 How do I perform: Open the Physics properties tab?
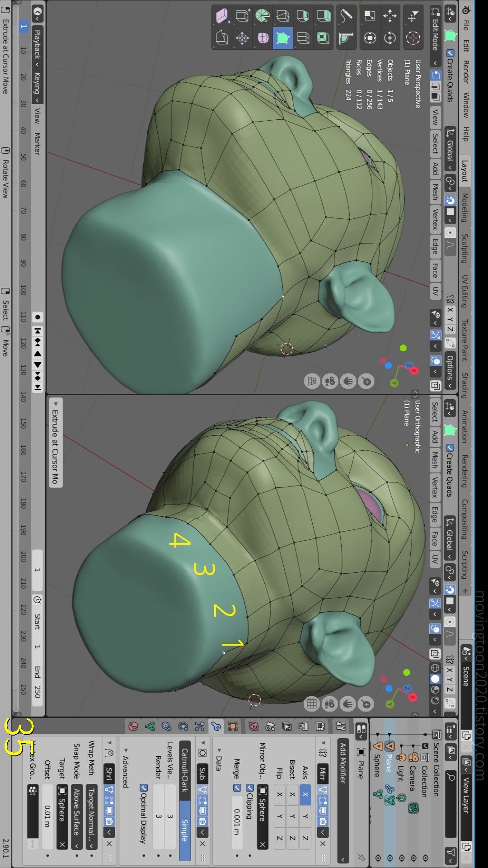pyautogui.click(x=183, y=726)
